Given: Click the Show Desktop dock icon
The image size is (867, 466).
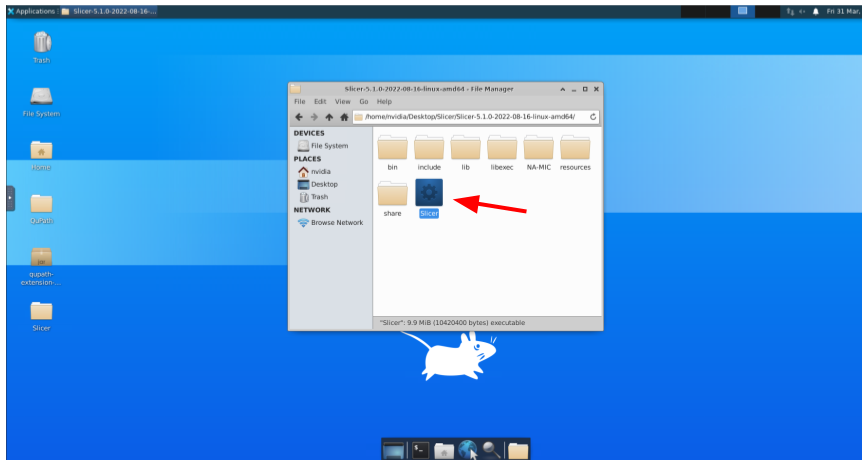Looking at the screenshot, I should point(393,451).
